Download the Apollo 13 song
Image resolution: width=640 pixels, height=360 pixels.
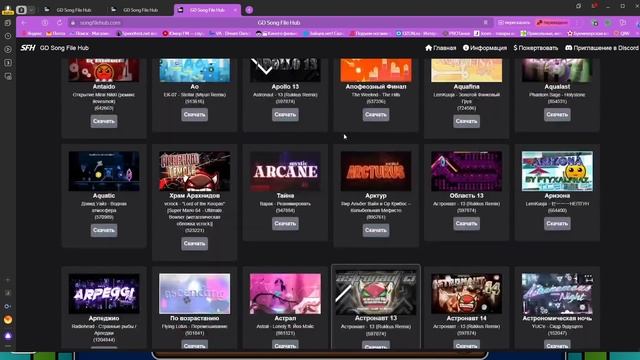pyautogui.click(x=285, y=115)
